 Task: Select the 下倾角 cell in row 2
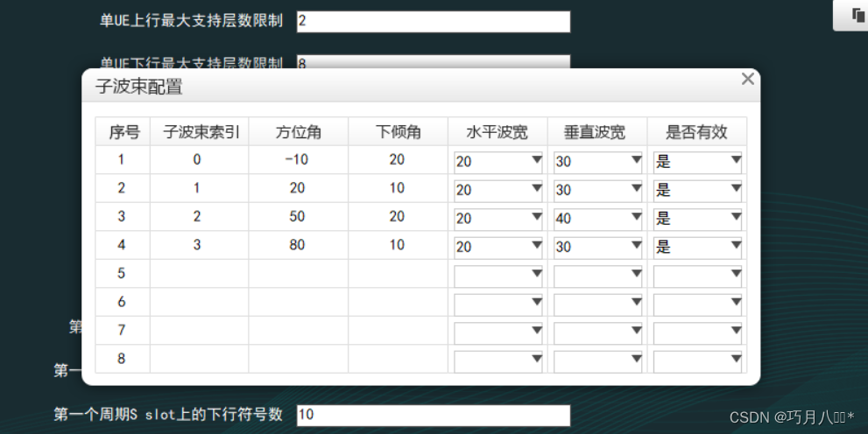click(398, 188)
